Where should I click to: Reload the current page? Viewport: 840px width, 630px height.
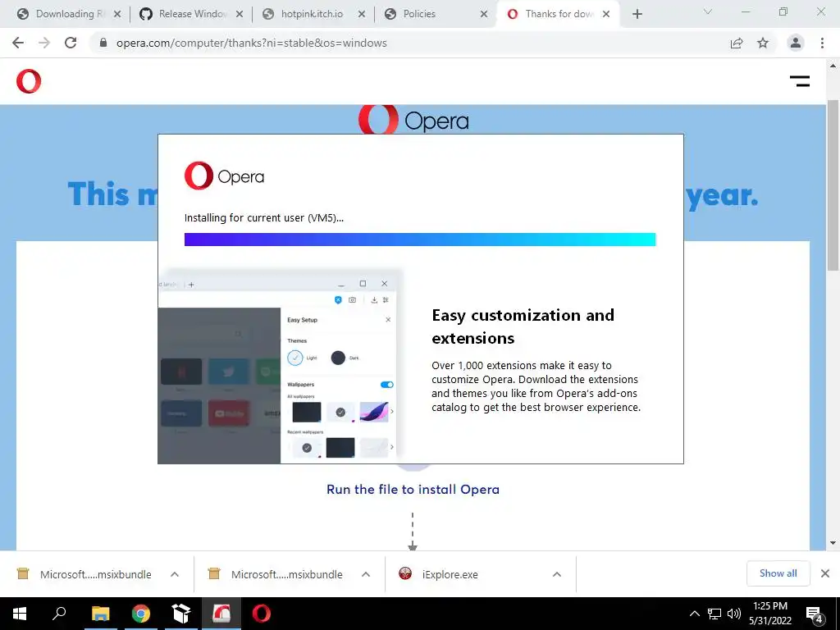click(71, 43)
